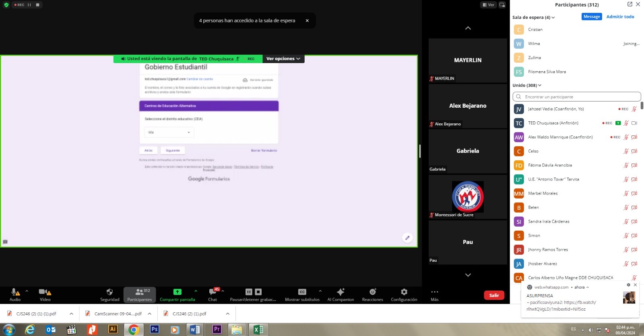Click the Video camera icon
The height and width of the screenshot is (336, 644).
(x=45, y=292)
